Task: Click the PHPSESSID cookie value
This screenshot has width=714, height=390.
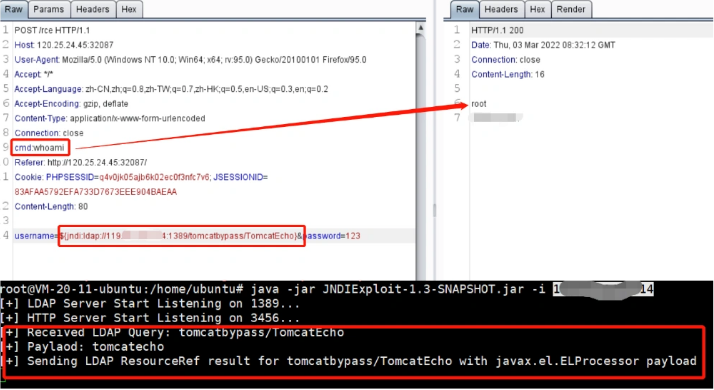Action: 154,177
